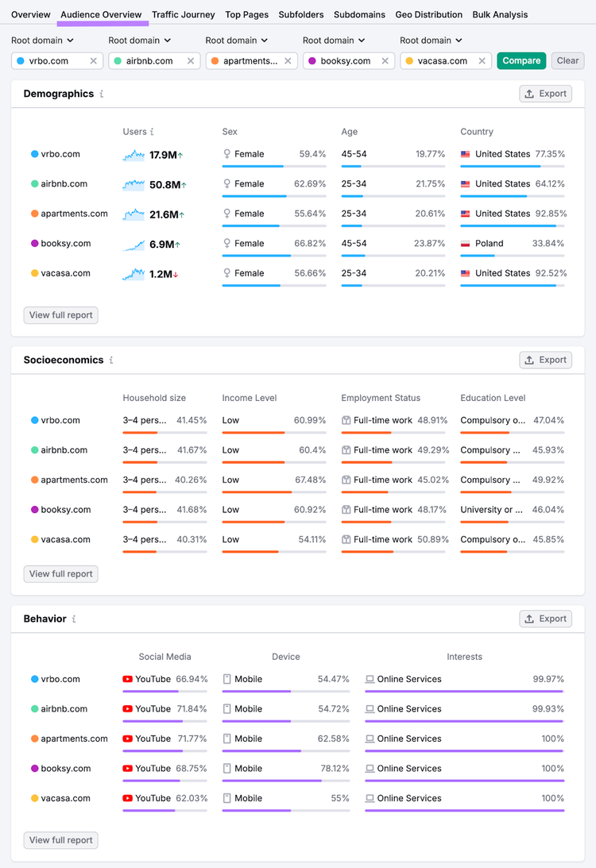Click the Interests column header
The image size is (596, 868).
pos(465,657)
